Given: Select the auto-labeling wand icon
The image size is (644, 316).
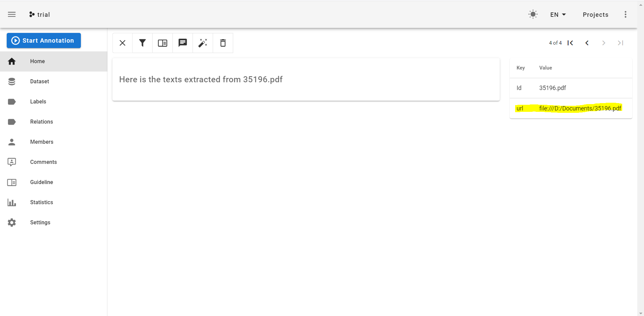Looking at the screenshot, I should [203, 43].
